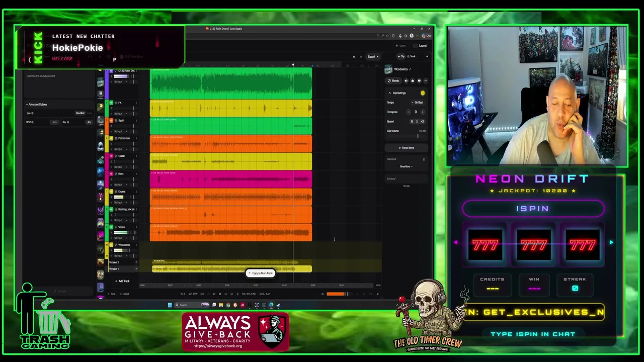644x362 pixels.
Task: Collapse the right panel with the arrow icon
Action: tap(427, 56)
